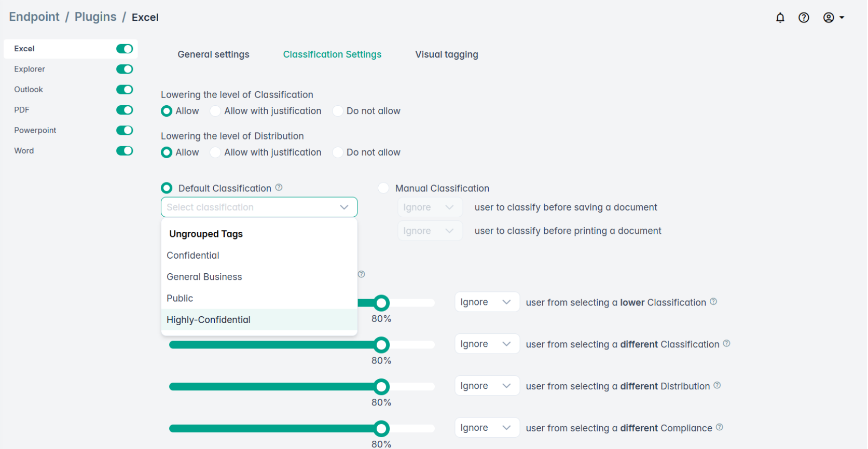The image size is (868, 449).
Task: Select Do not allow for Distribution
Action: [x=338, y=152]
